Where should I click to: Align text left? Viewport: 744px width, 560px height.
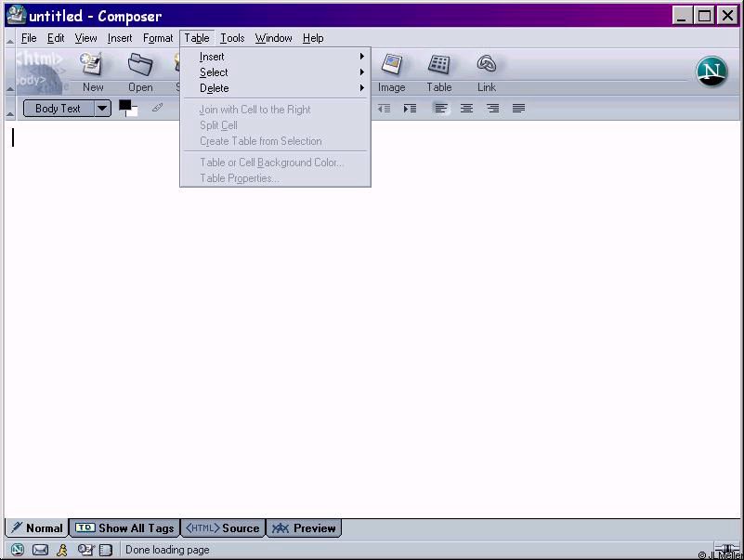(441, 109)
